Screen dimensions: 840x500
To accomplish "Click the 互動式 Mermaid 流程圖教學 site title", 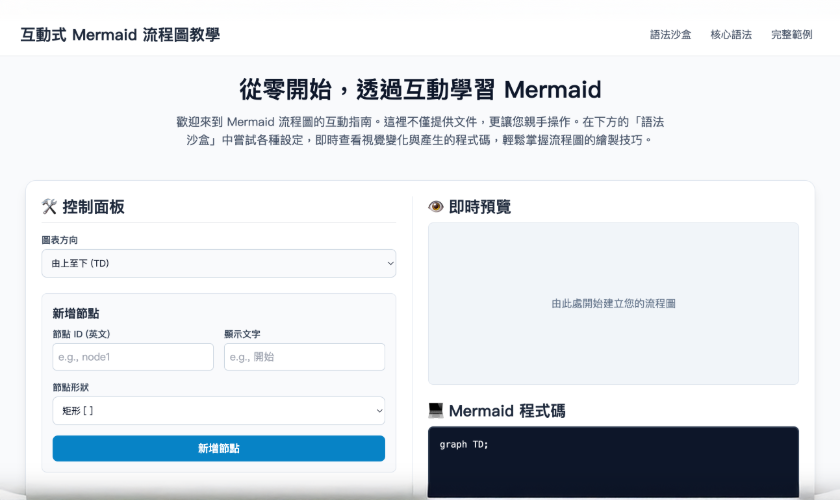I will point(120,35).
